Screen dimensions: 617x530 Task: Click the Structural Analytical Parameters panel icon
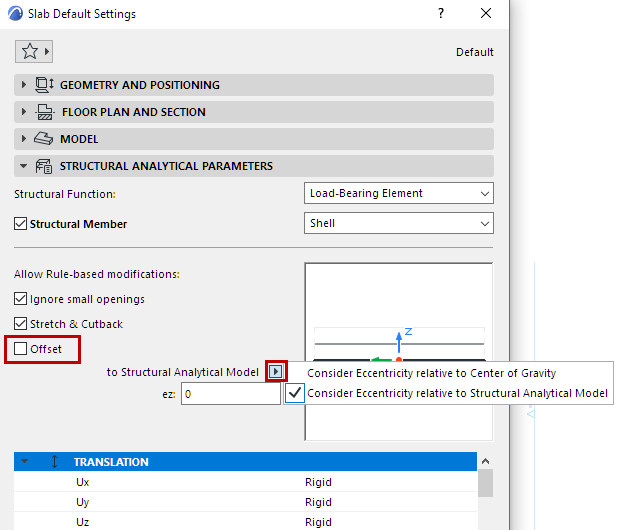(44, 166)
